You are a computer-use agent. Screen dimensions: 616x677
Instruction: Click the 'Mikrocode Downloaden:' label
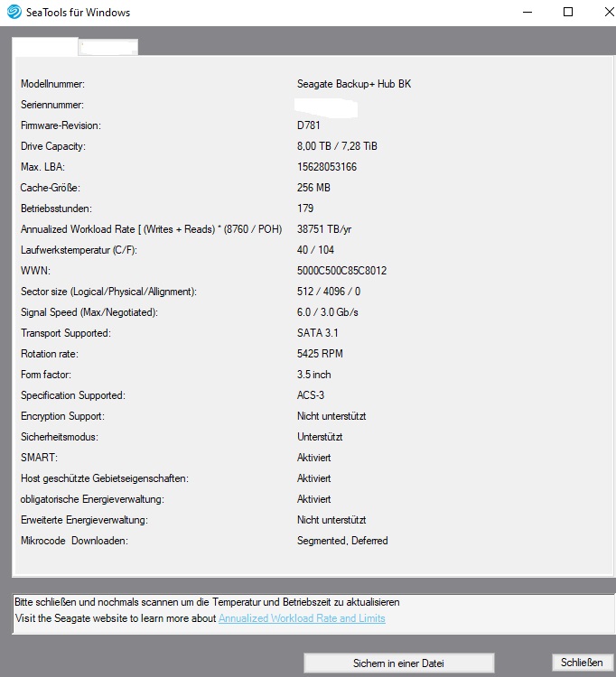74,540
